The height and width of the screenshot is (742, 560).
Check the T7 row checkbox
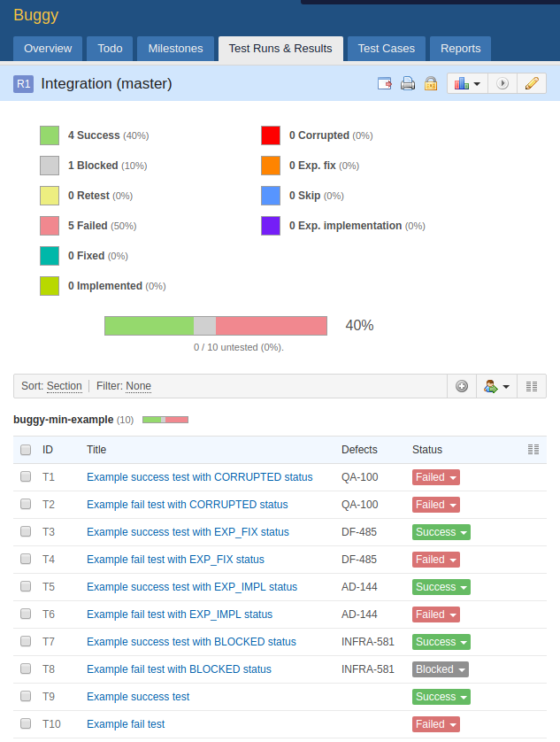click(26, 641)
